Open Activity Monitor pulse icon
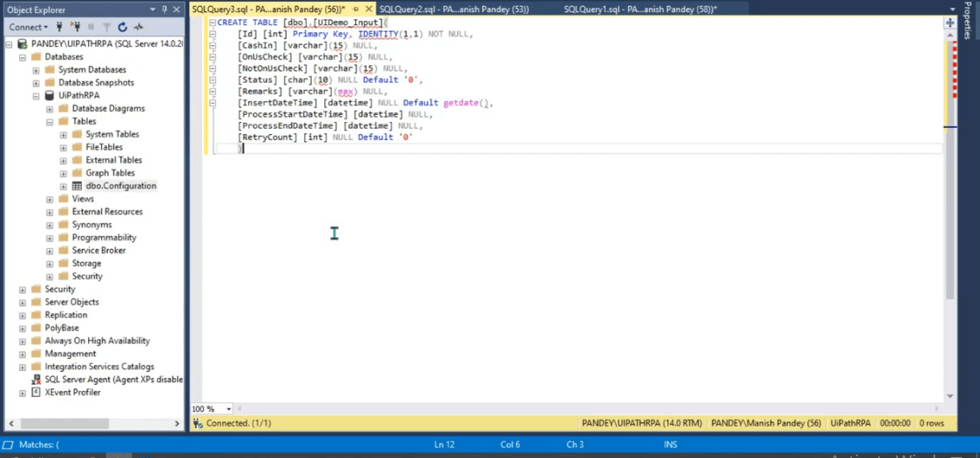The height and width of the screenshot is (458, 980). point(139,27)
